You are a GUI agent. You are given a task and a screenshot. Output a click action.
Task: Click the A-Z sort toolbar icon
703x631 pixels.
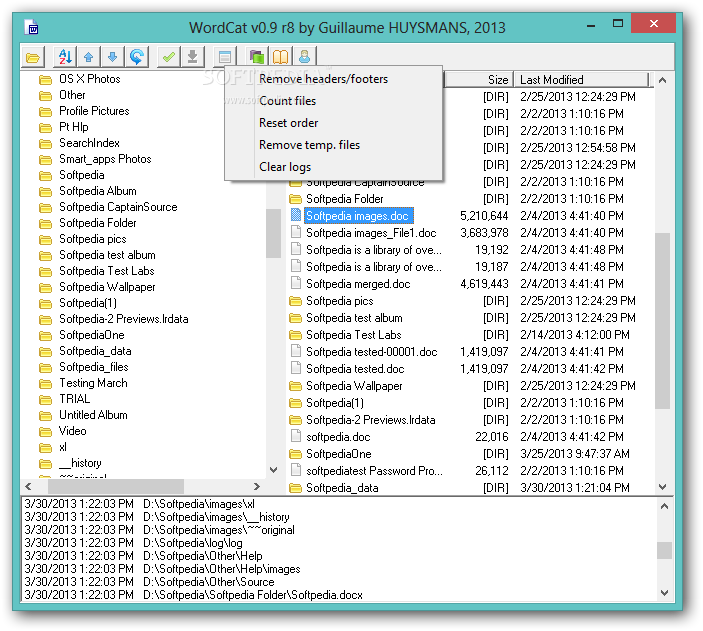pos(65,57)
